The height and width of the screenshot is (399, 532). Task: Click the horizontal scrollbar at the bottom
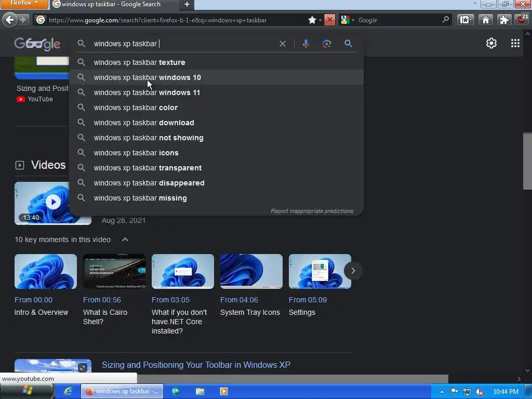tap(292, 379)
